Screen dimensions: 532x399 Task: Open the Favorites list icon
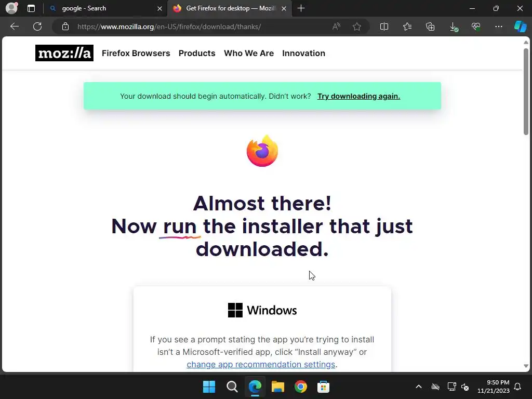[407, 26]
